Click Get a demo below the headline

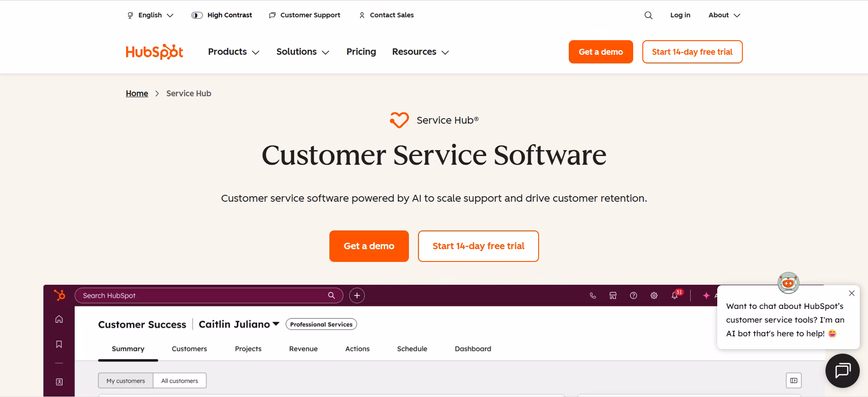[x=369, y=246]
